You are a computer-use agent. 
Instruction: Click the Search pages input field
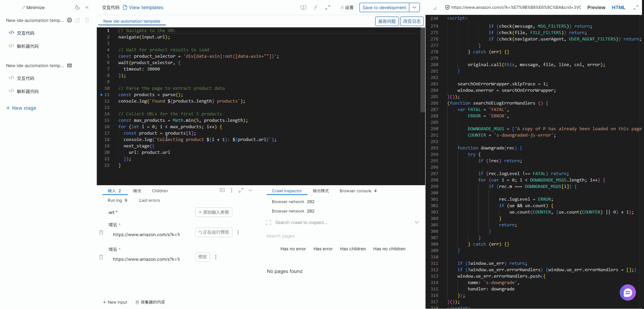point(337,236)
